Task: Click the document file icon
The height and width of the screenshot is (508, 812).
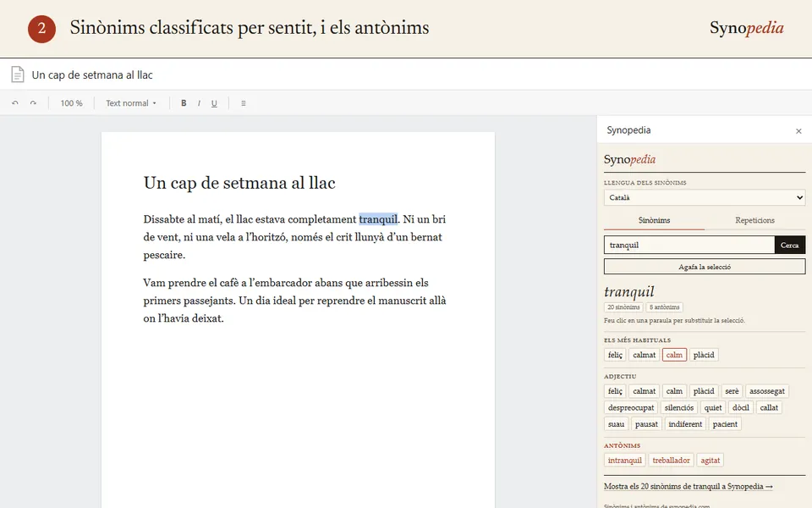Action: 18,75
